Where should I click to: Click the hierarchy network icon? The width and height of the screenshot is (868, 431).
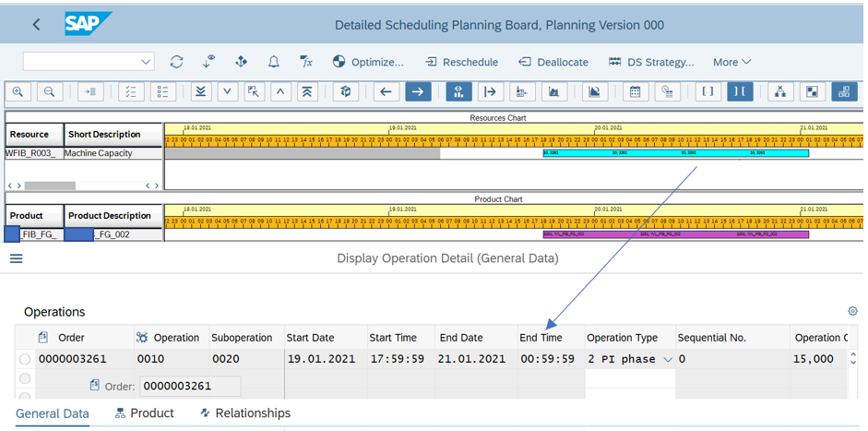tap(780, 92)
